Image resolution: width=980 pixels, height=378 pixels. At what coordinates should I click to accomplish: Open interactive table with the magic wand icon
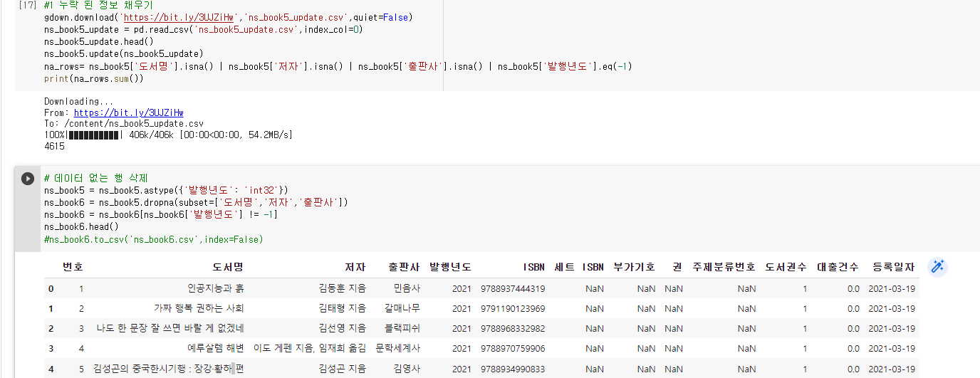point(938,267)
